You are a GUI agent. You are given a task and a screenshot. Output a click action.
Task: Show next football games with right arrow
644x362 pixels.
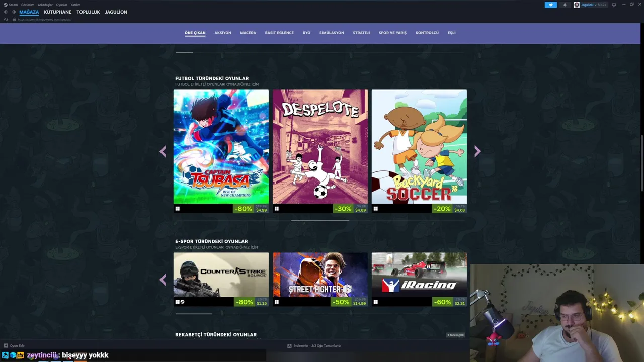tap(477, 151)
